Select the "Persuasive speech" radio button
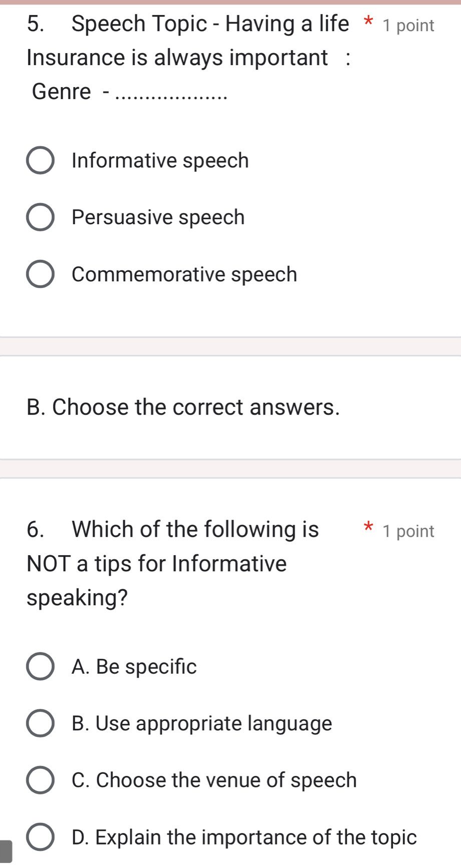Image resolution: width=461 pixels, height=868 pixels. (41, 217)
